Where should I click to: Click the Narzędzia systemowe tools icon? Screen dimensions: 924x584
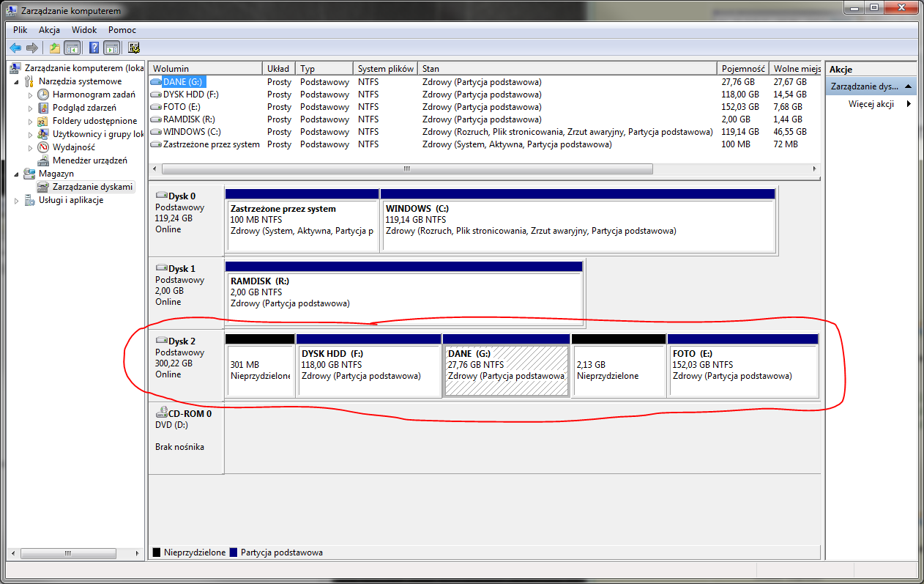tap(30, 81)
